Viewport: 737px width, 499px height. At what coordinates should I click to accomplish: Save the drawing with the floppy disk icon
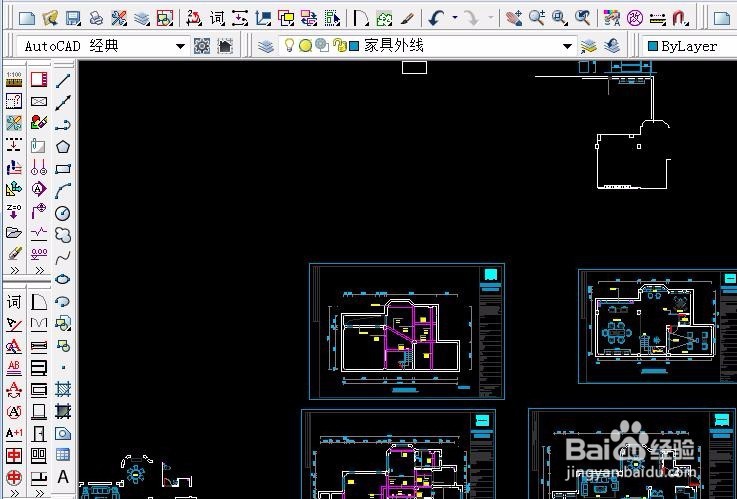[x=73, y=18]
